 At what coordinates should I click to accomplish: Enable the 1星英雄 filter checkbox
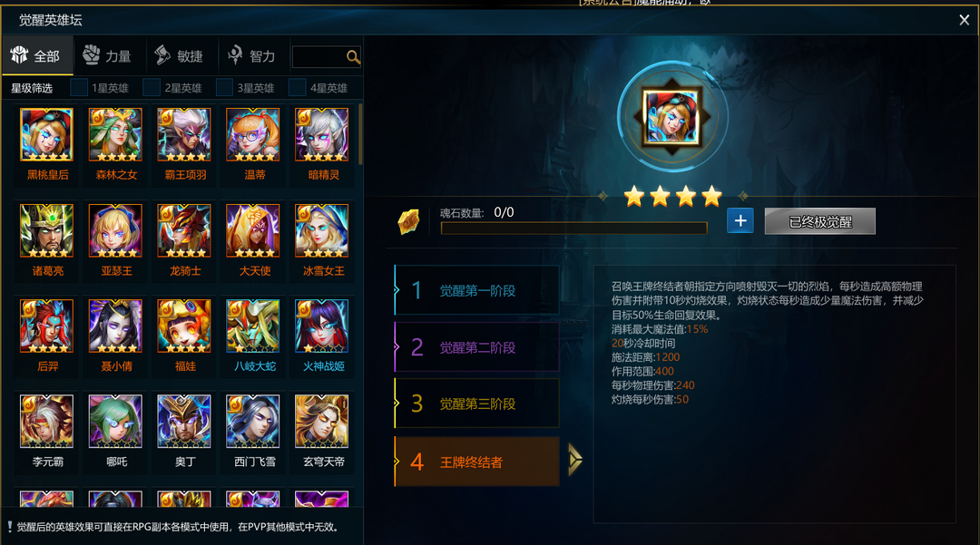(79, 87)
